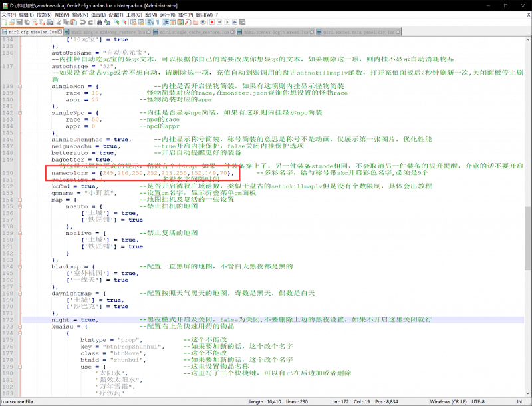Click the Save file toolbar icon

click(21, 22)
